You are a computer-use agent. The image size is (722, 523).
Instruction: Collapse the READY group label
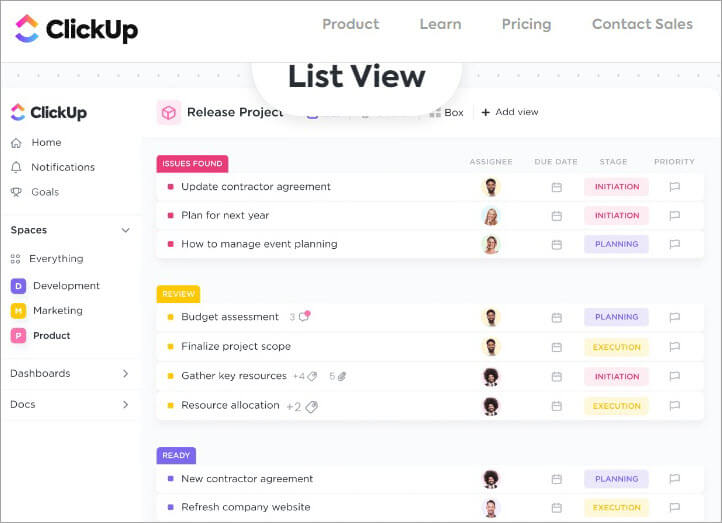click(x=176, y=455)
